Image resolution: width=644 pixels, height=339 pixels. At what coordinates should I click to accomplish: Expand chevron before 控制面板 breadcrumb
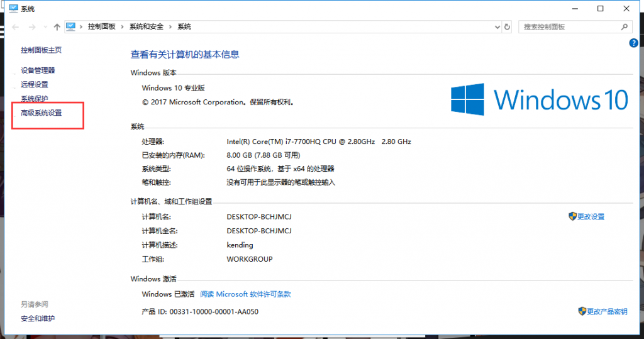[x=81, y=26]
